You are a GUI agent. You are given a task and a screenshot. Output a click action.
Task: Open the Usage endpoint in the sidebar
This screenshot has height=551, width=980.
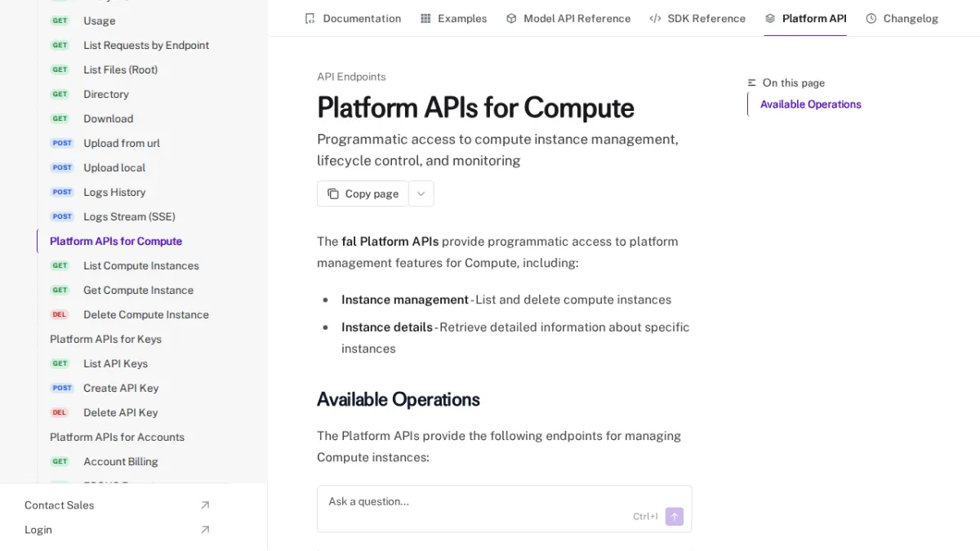(100, 20)
